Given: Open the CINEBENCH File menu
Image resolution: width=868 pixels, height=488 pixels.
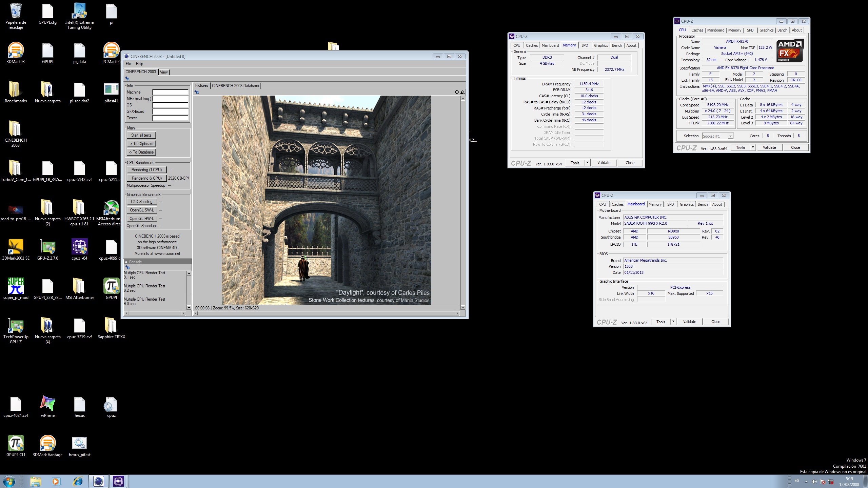Looking at the screenshot, I should [x=128, y=64].
